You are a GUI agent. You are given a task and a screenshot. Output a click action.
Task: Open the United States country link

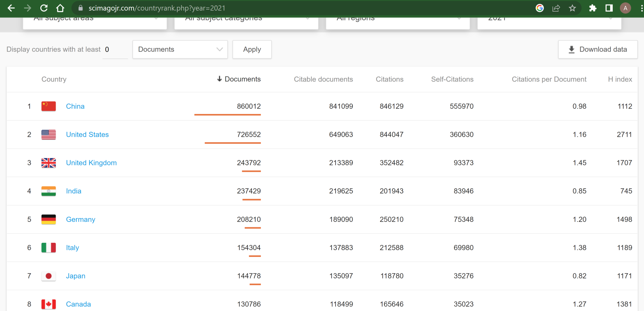(x=87, y=135)
